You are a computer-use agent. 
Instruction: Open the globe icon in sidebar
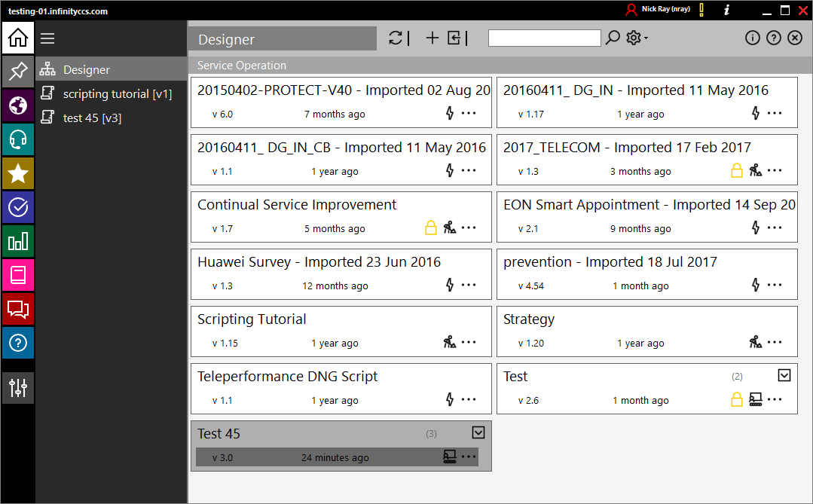17,105
